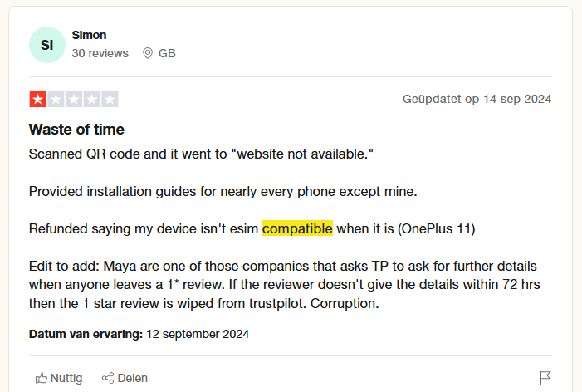Viewport: 582px width, 392px height.
Task: Click the share Delen icon
Action: (x=107, y=378)
